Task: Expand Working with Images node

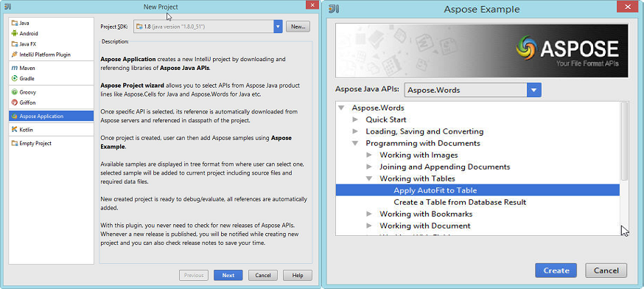Action: 369,155
